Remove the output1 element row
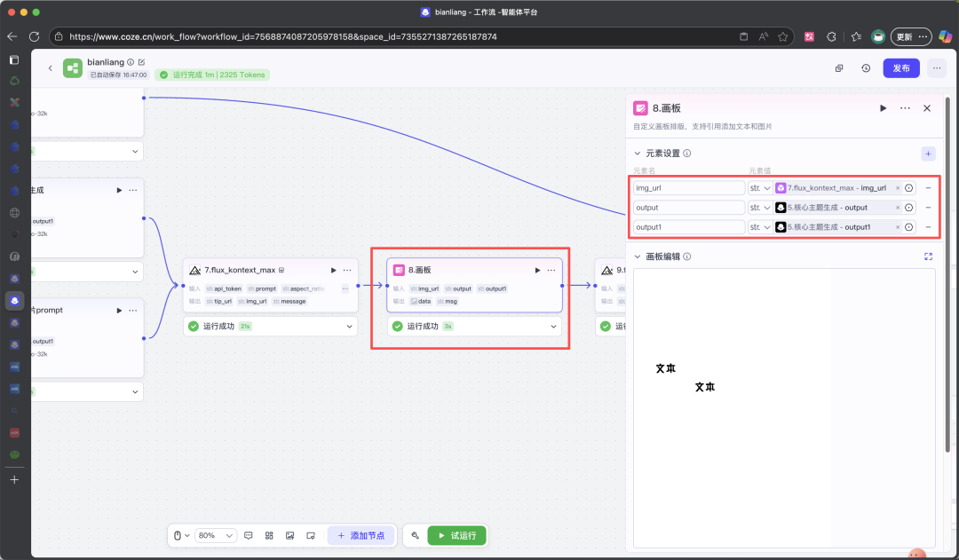Screen dimensions: 959x560 point(928,227)
